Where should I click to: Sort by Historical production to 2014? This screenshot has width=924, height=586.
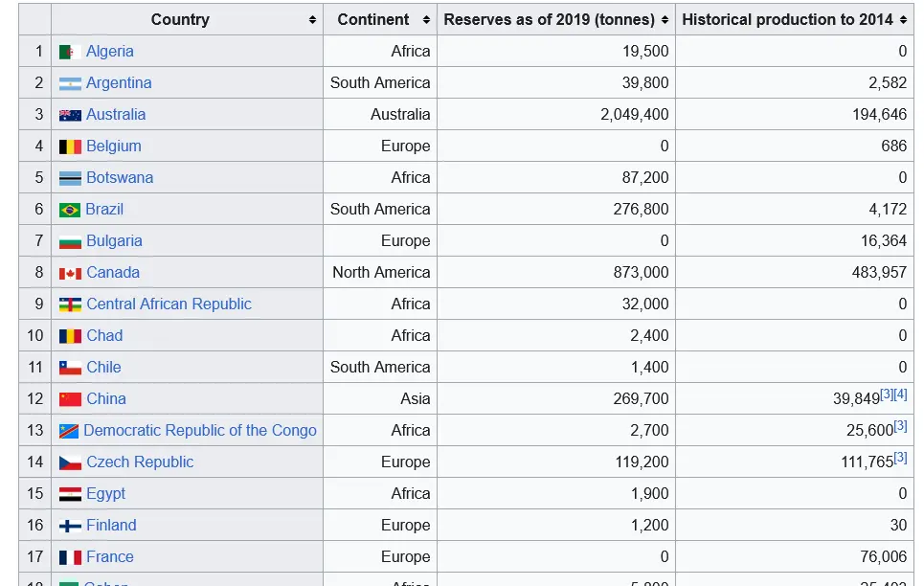click(902, 20)
